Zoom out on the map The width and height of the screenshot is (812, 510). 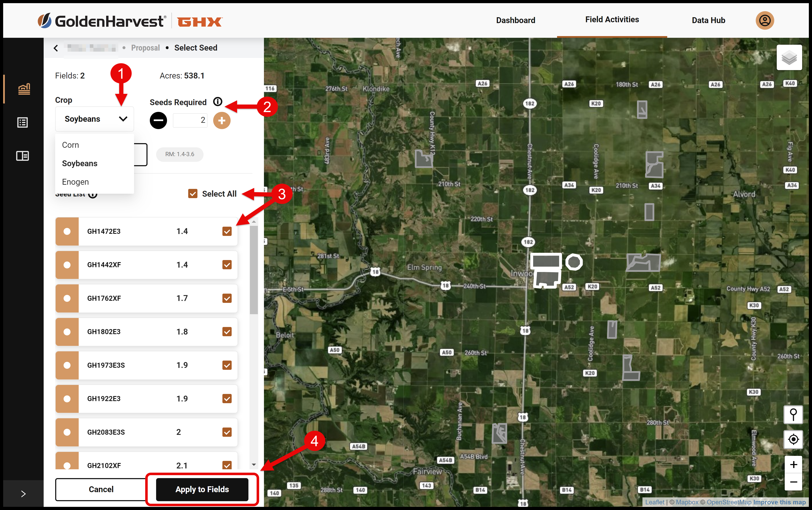click(x=793, y=482)
